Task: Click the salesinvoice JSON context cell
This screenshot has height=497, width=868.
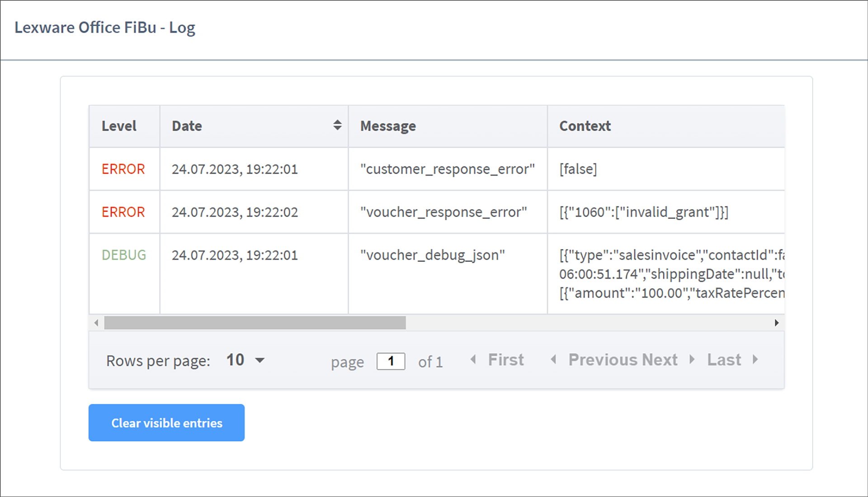Action: point(666,274)
